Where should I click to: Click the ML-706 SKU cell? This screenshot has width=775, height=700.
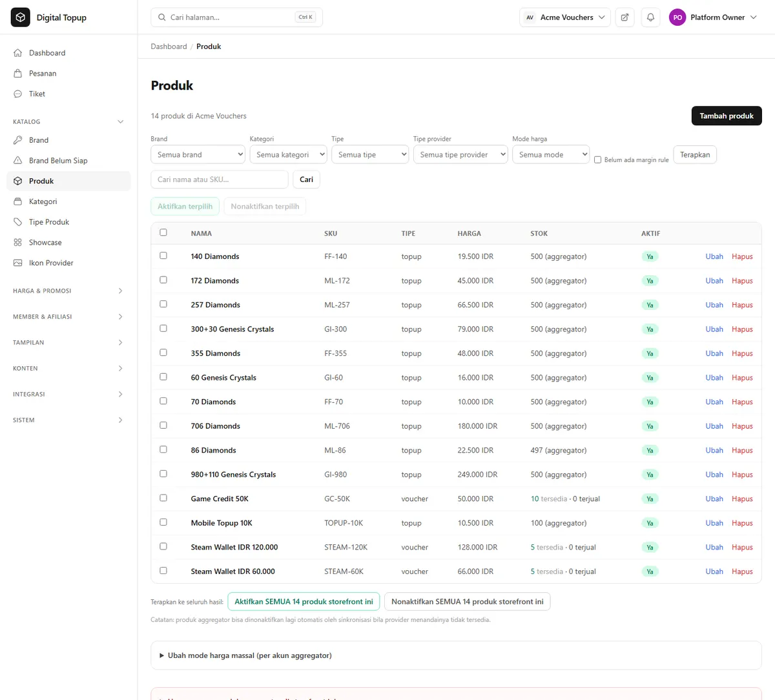click(337, 426)
